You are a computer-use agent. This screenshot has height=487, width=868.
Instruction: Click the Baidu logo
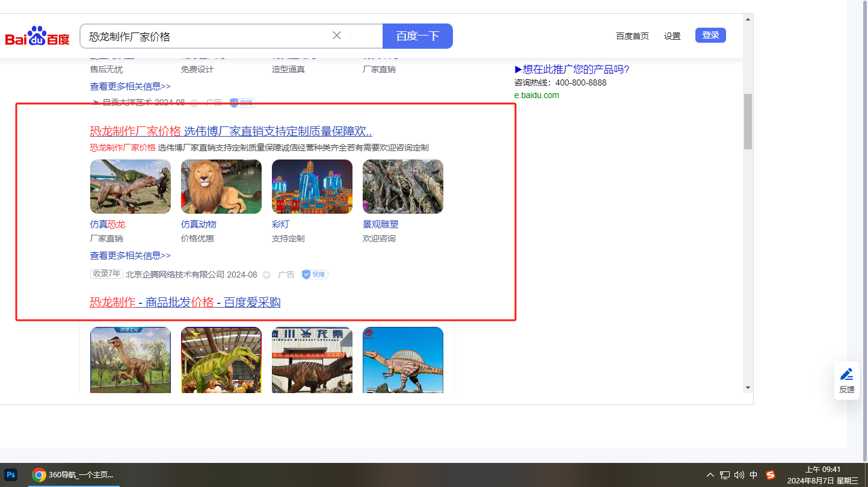point(37,37)
